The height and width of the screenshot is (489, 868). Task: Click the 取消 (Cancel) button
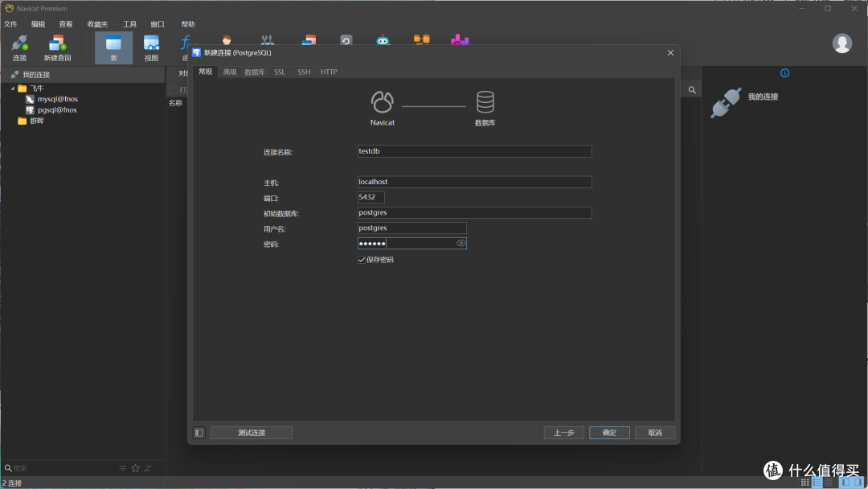(655, 433)
